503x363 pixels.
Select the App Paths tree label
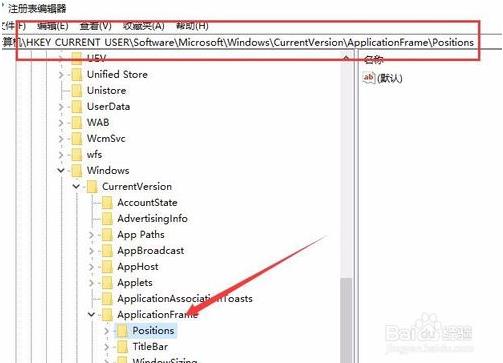pos(141,235)
